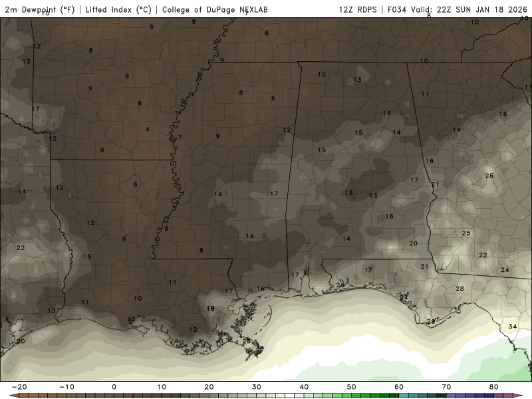Click the 70 label on the color scale

446,387
